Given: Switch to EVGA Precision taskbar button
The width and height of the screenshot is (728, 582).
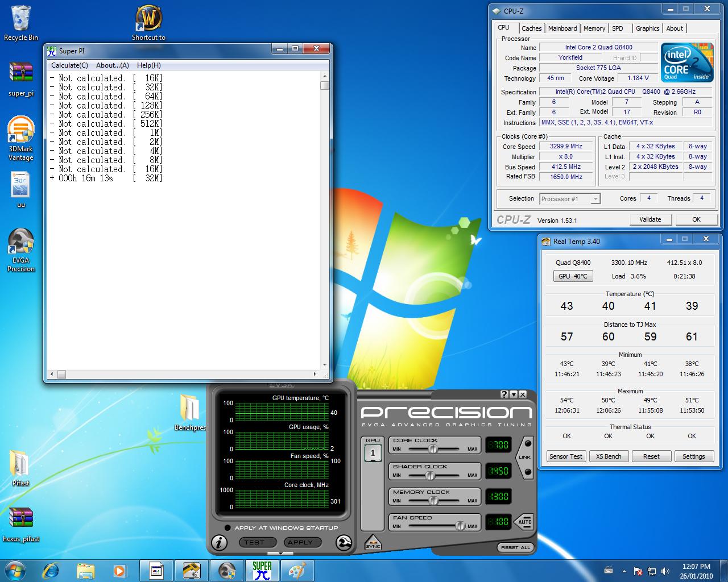Looking at the screenshot, I should pos(226,571).
